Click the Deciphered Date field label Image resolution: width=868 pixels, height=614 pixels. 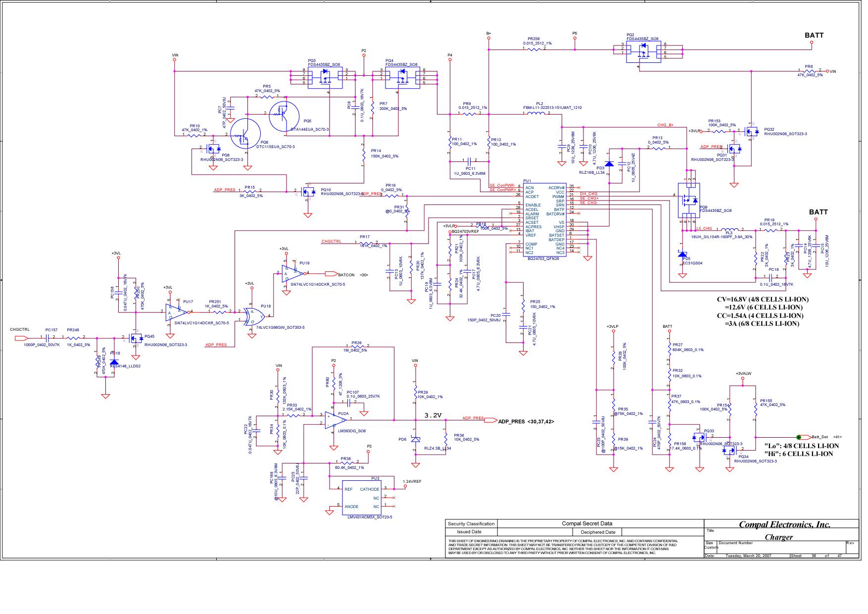click(x=598, y=532)
